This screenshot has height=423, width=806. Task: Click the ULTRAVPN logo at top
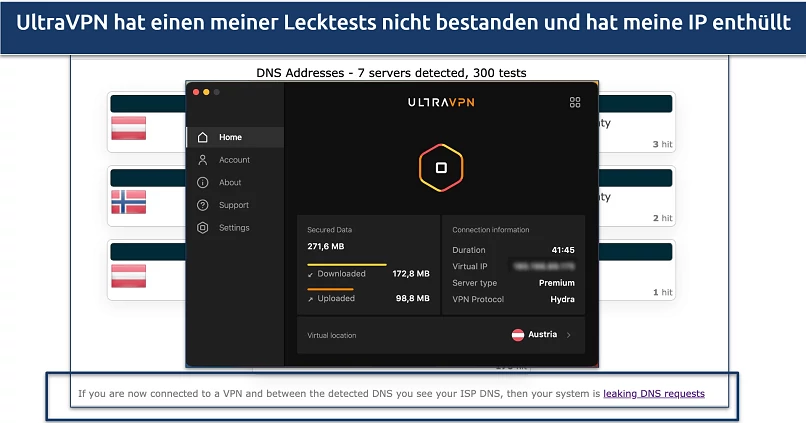441,102
